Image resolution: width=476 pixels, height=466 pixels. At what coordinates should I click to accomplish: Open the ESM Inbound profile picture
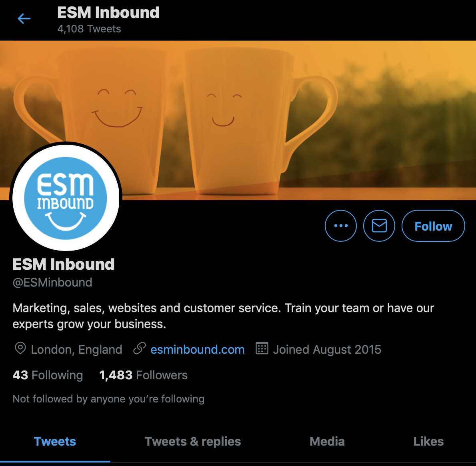(x=66, y=198)
